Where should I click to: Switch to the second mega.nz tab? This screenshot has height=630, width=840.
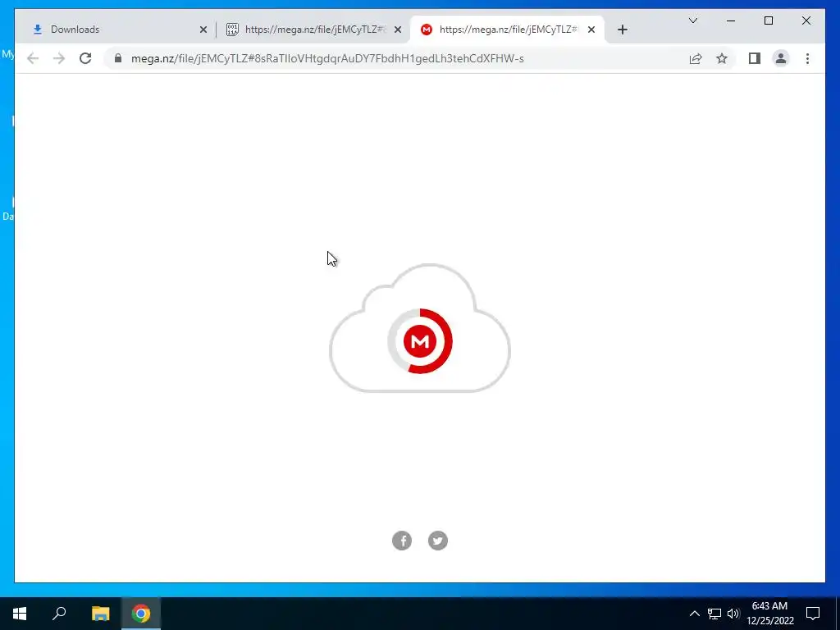[313, 30]
